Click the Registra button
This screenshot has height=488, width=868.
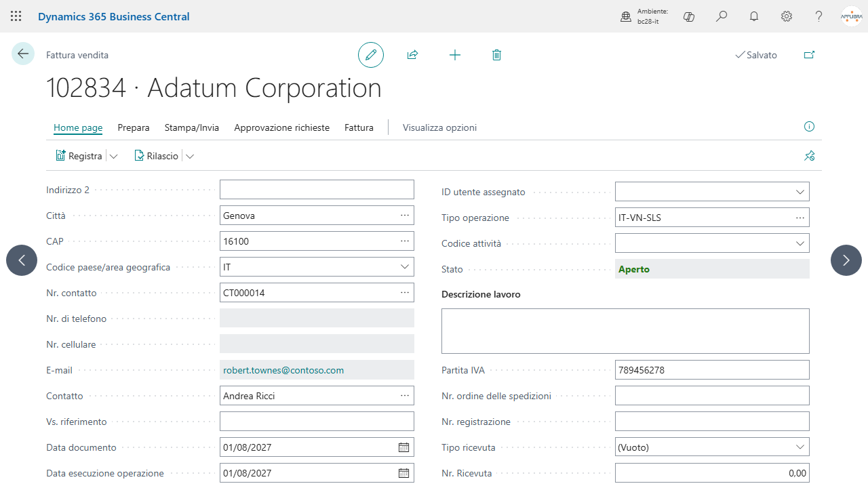[x=79, y=156]
